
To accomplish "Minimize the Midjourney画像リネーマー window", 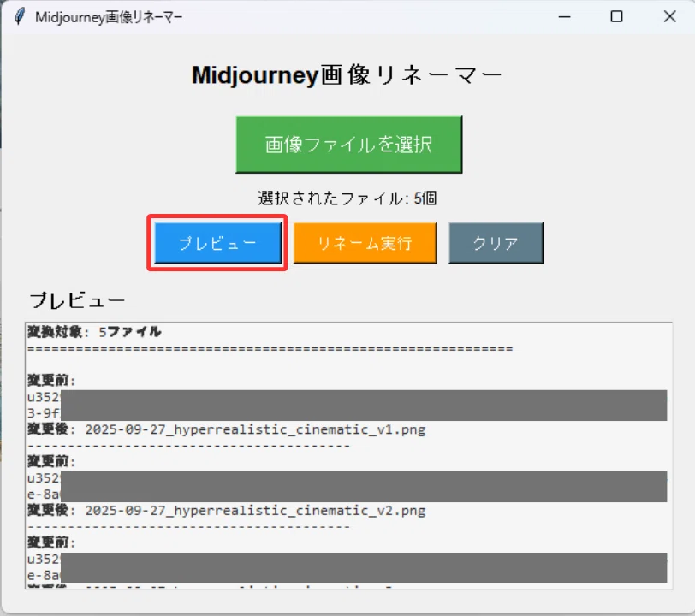I will pos(564,17).
